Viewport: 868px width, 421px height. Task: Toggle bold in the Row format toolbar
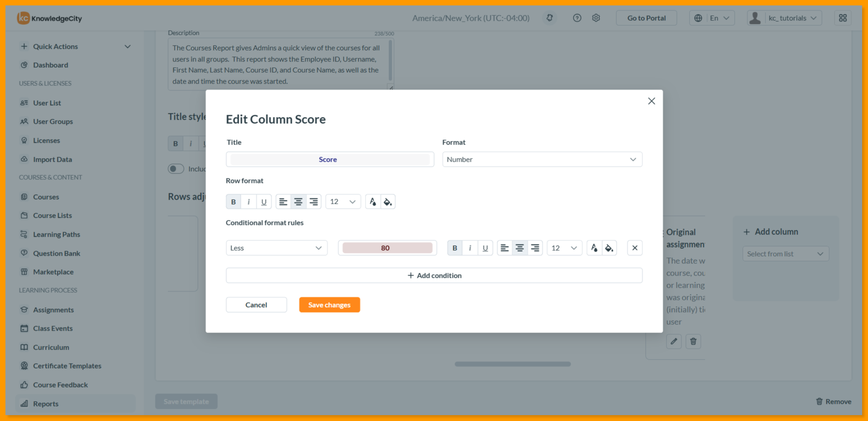click(x=234, y=202)
